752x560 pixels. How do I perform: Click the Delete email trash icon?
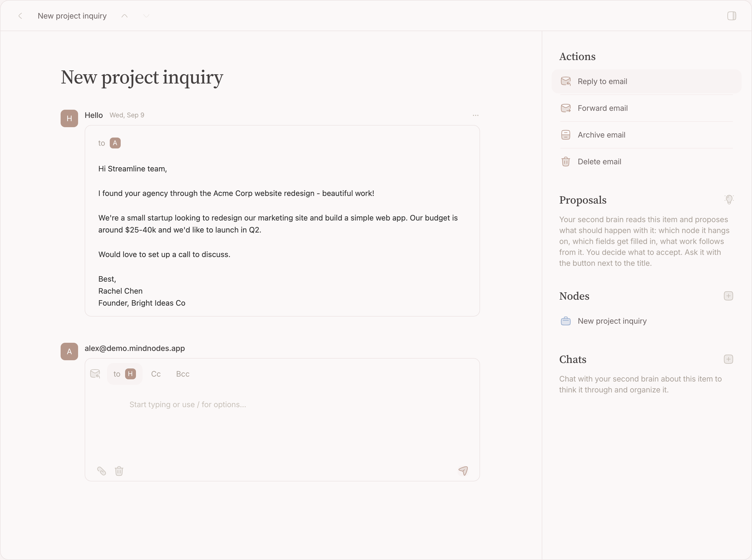tap(566, 162)
